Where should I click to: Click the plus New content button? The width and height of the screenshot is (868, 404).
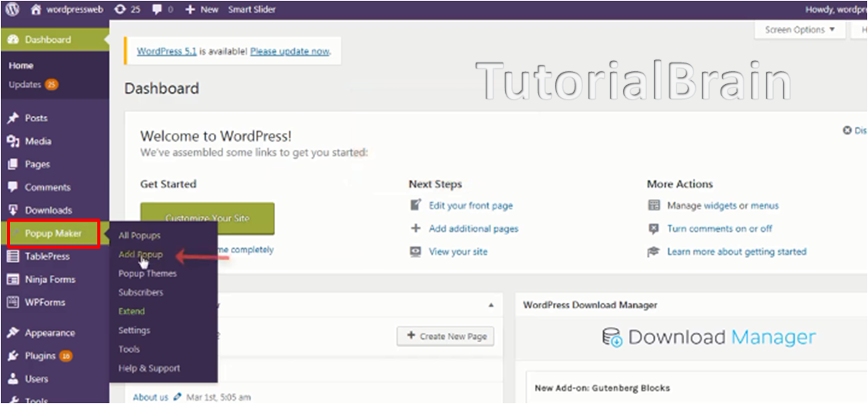(202, 9)
